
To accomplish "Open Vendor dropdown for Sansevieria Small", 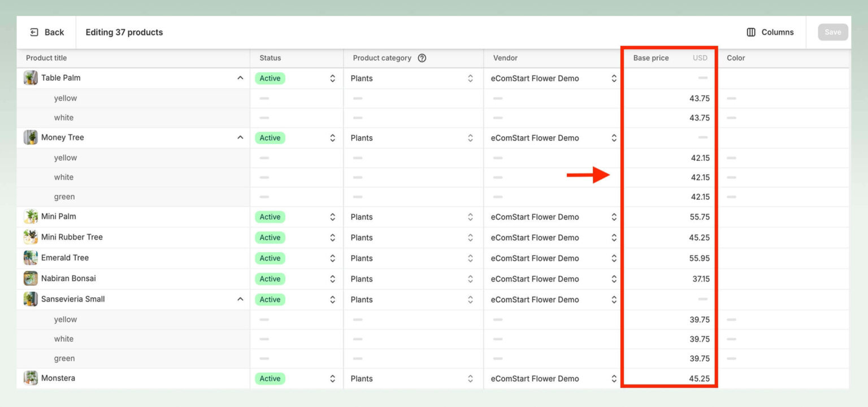I will coord(614,300).
